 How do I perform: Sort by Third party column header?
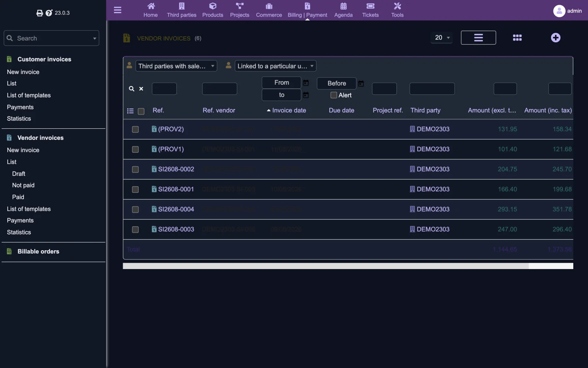coord(425,110)
